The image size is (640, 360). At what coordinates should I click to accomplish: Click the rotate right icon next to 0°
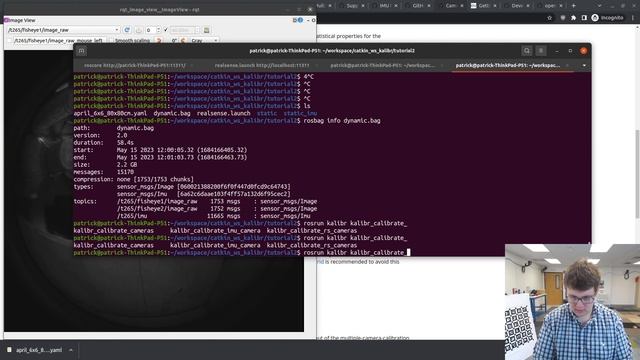183,40
